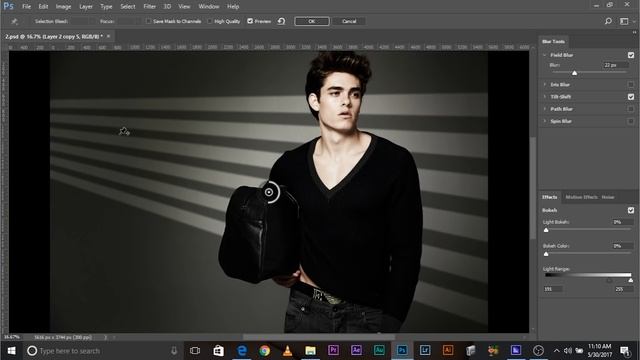Switch to the Noise tab

point(608,197)
